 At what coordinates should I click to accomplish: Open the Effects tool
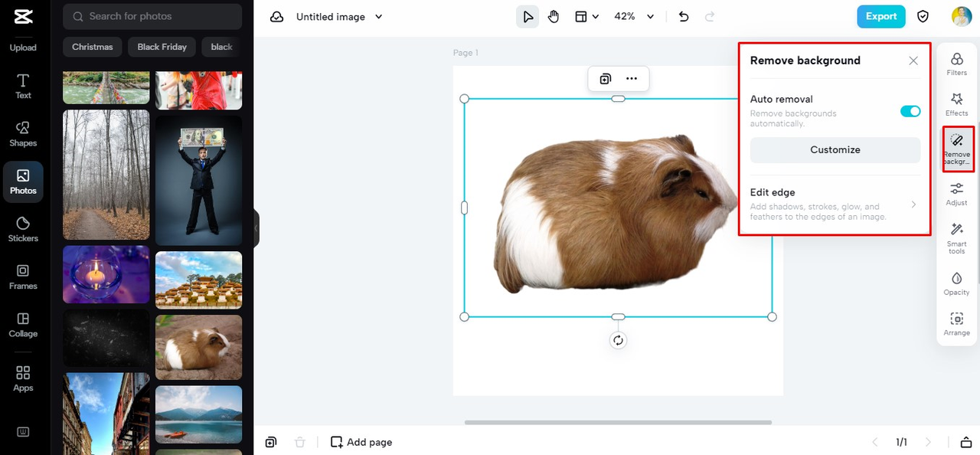tap(957, 105)
